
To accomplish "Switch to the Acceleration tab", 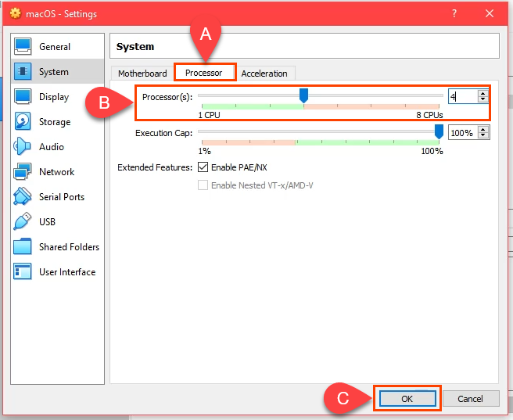I will click(x=264, y=74).
